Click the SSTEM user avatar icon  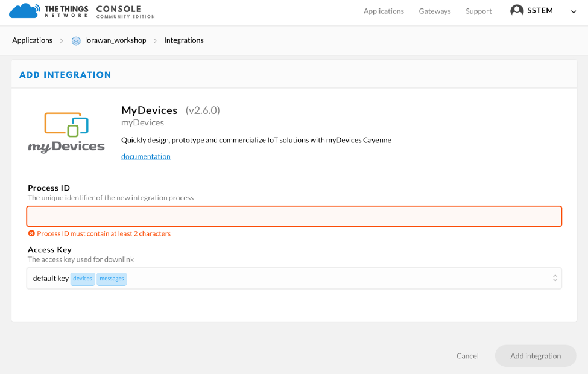pos(517,11)
